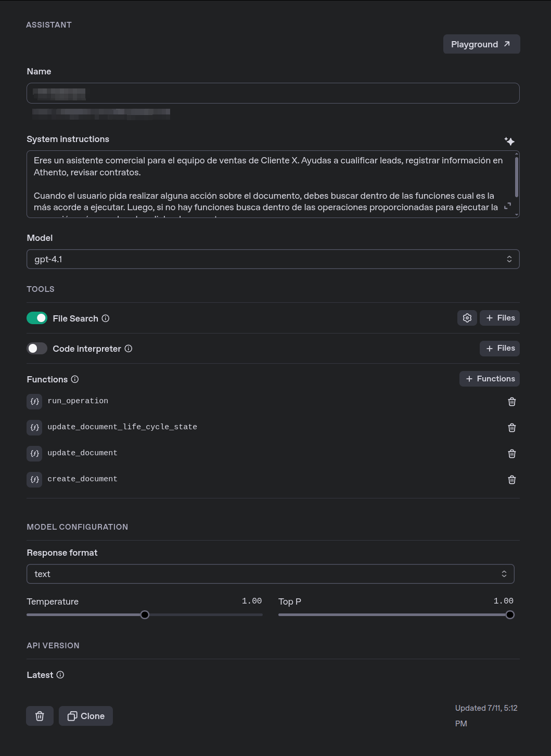Open the create_document function definition
Screen dimensions: 551x756
tap(82, 479)
